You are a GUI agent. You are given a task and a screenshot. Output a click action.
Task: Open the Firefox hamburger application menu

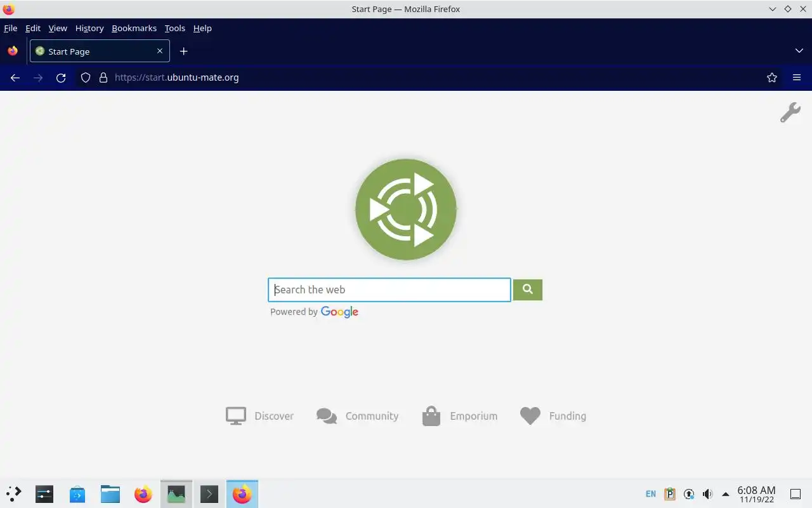pyautogui.click(x=797, y=77)
